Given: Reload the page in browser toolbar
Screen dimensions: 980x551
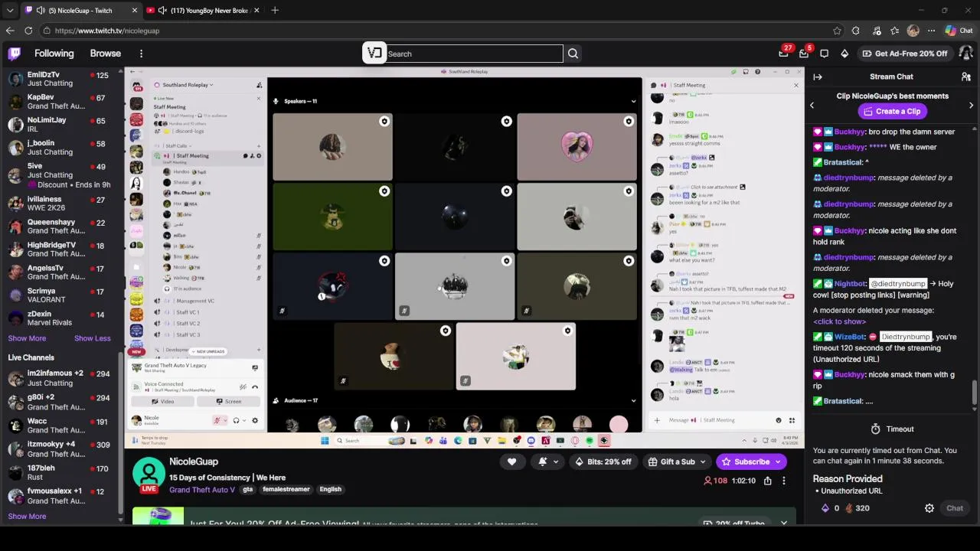Looking at the screenshot, I should 28,31.
